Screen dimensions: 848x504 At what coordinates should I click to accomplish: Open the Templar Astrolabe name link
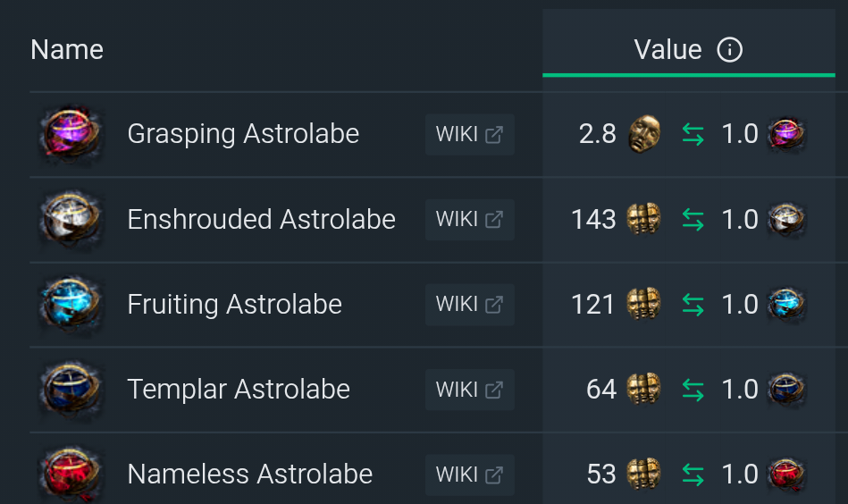(x=239, y=390)
